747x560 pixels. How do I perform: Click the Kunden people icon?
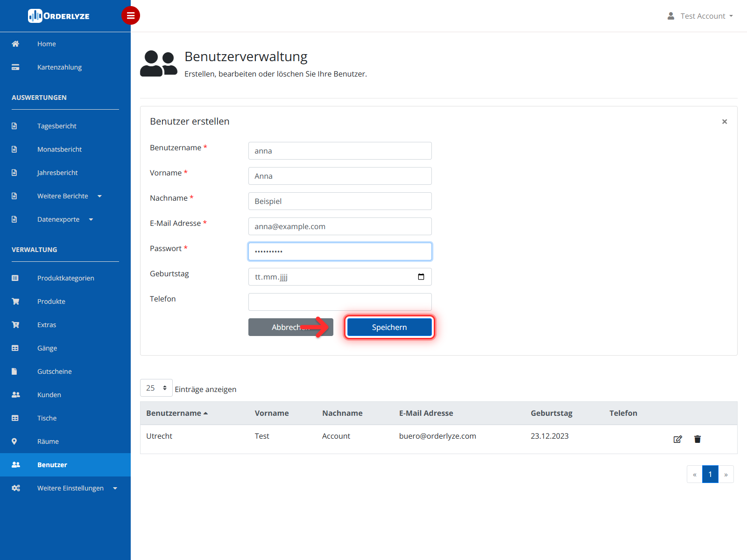click(x=16, y=395)
